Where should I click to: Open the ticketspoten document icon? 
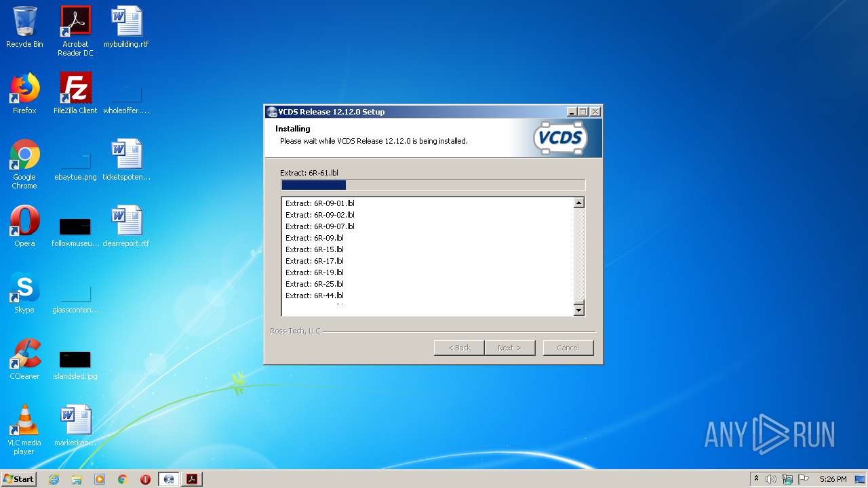(126, 160)
